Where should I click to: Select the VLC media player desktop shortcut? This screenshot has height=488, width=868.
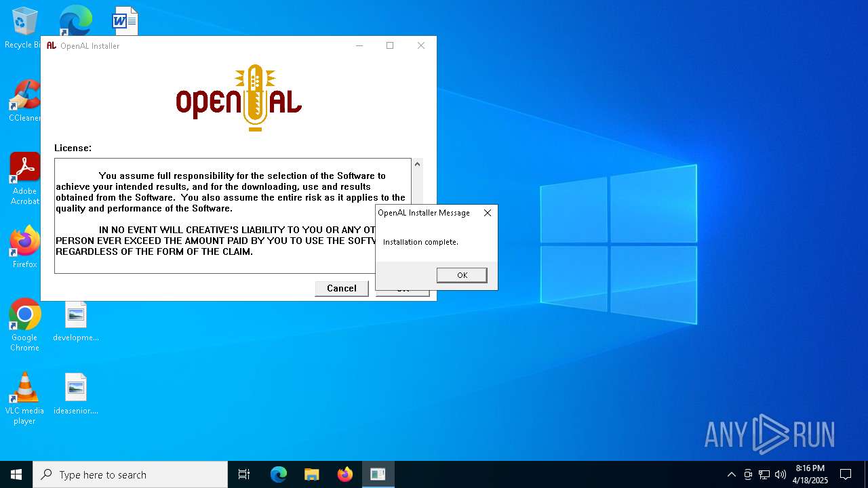[24, 399]
